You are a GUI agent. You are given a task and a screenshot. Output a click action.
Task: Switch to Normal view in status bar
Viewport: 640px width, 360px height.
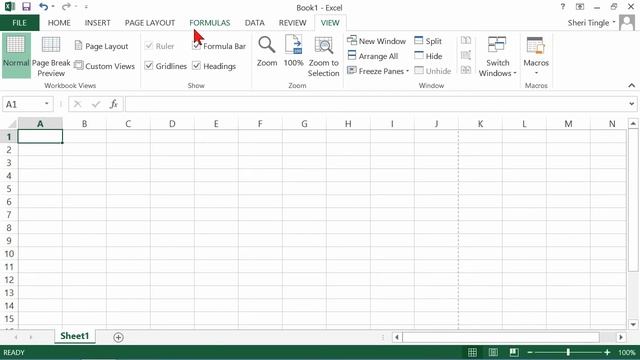[472, 352]
